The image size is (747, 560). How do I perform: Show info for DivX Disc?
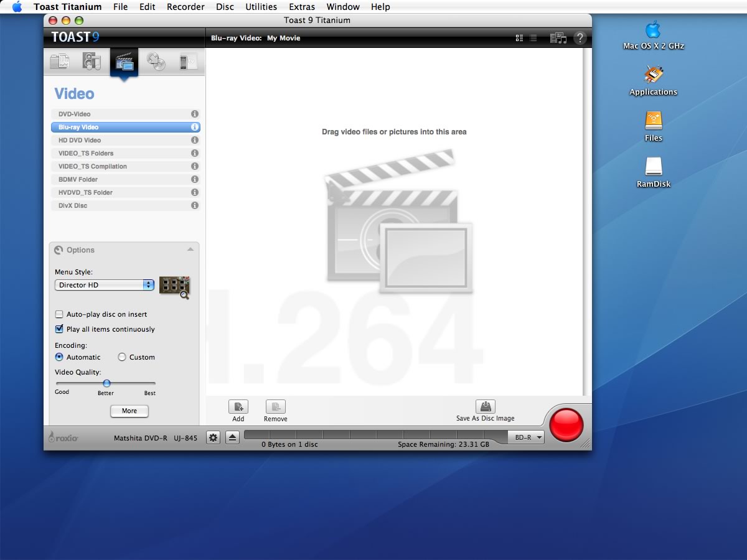(195, 205)
